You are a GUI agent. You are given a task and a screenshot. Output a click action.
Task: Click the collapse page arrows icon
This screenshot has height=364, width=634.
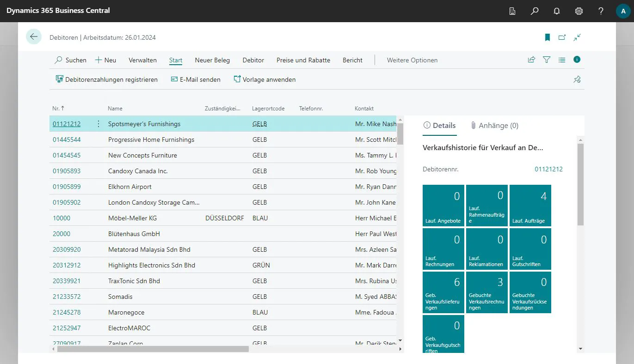[x=577, y=37]
